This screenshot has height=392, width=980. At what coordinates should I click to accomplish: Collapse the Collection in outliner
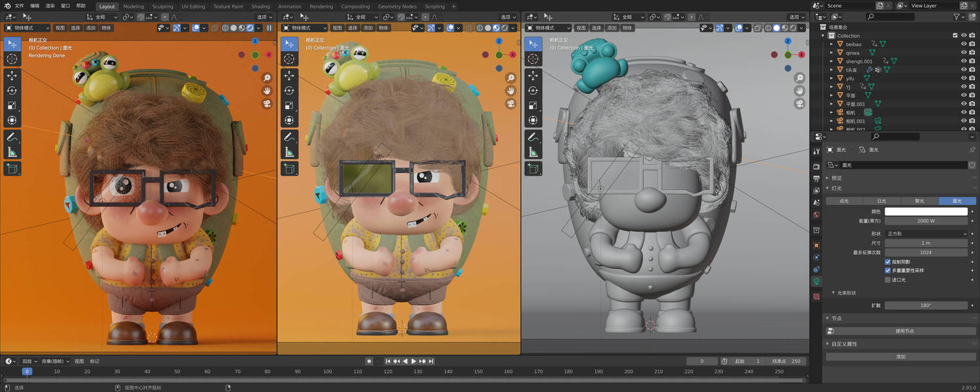point(824,35)
